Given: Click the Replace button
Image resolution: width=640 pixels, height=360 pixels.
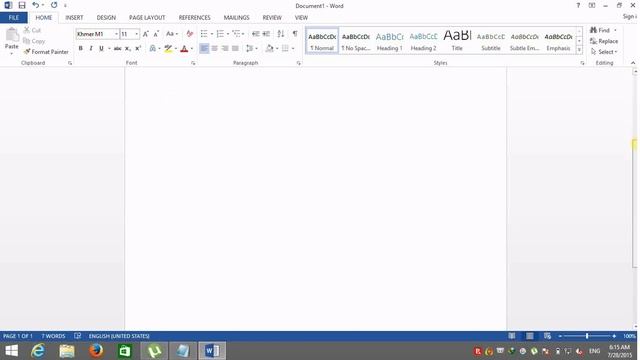Looking at the screenshot, I should tap(604, 41).
